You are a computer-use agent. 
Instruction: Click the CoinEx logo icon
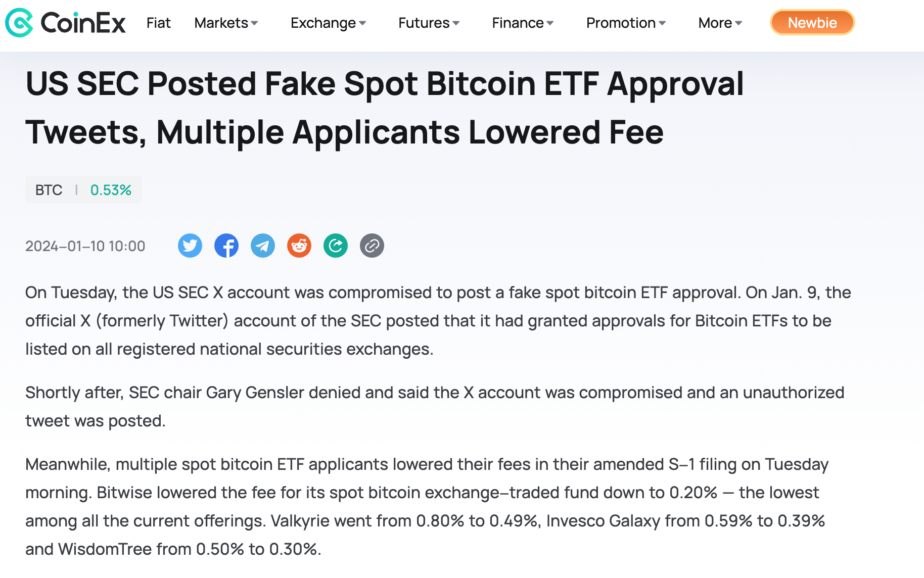click(x=19, y=23)
